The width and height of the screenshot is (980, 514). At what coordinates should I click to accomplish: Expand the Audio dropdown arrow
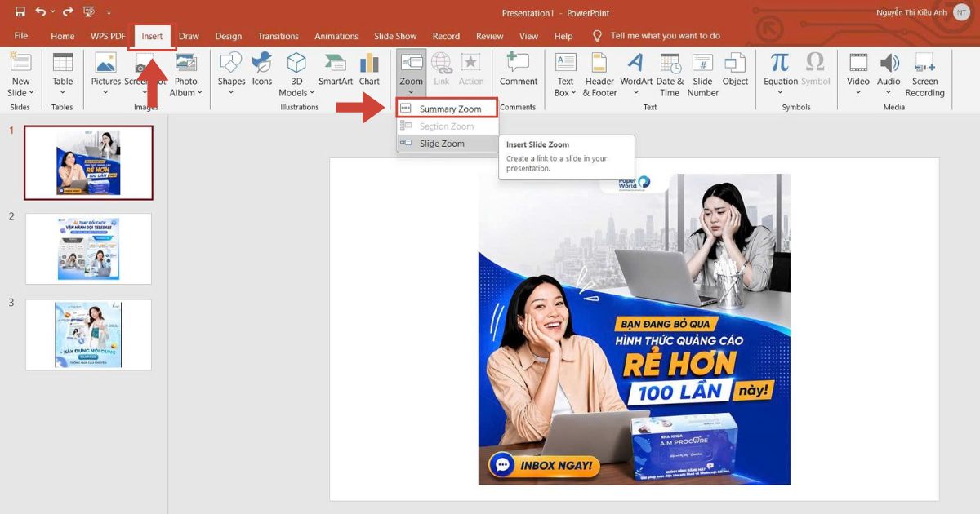point(889,93)
